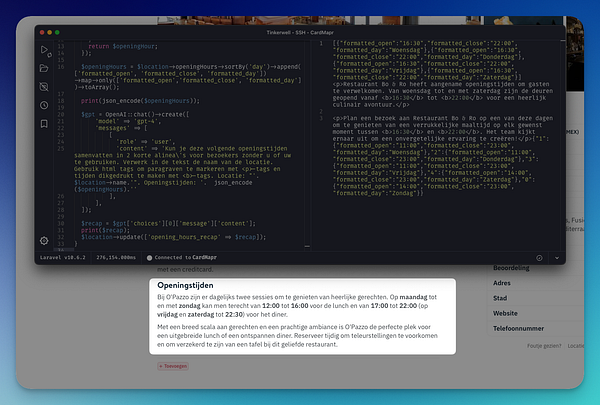Click the 'Laravel v10.6.2' status entry
The width and height of the screenshot is (600, 405).
63,258
